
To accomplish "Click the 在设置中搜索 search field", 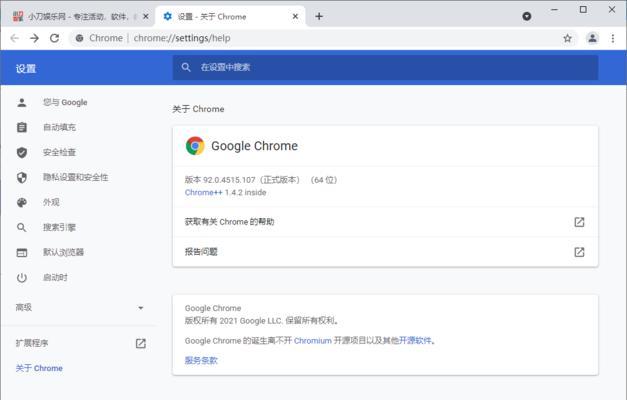I will point(385,67).
